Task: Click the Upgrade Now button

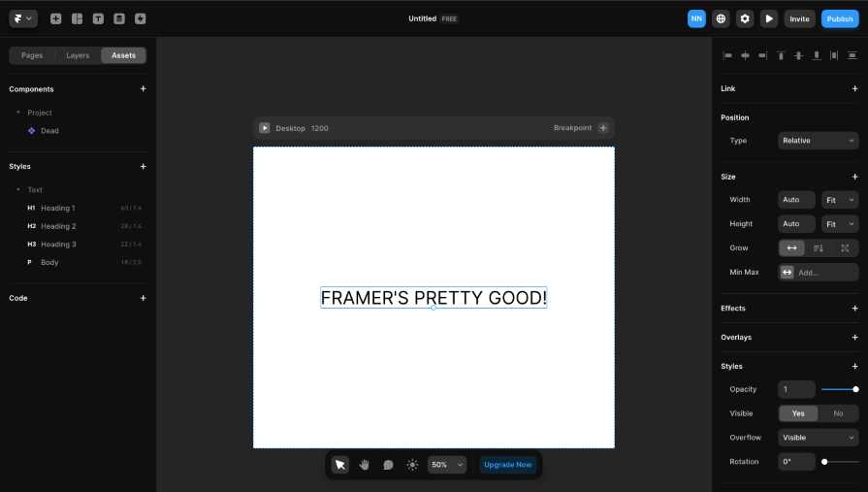Action: click(508, 465)
